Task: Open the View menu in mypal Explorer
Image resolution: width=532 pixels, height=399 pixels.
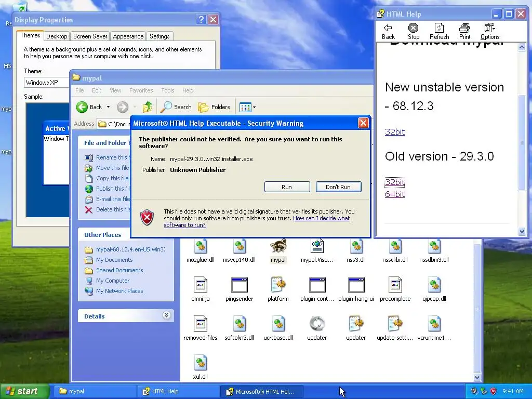Action: click(x=115, y=90)
